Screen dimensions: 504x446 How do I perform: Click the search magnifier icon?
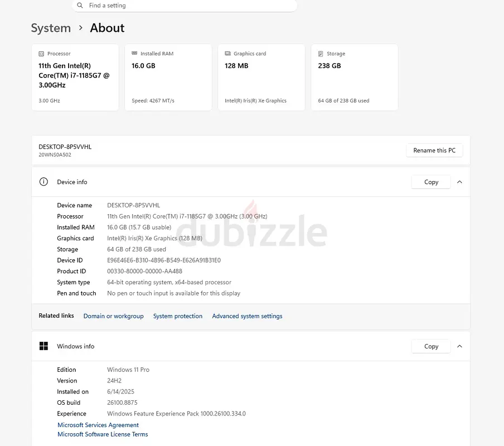coord(80,6)
